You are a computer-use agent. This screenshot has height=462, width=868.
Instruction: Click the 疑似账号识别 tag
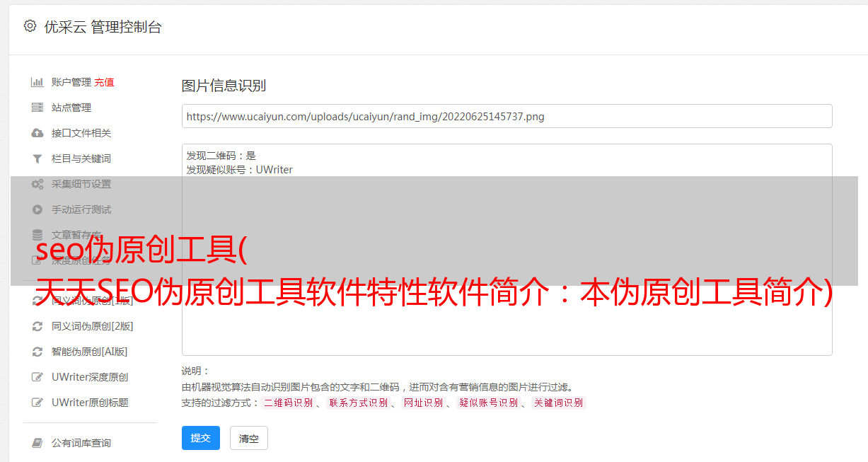(x=489, y=403)
